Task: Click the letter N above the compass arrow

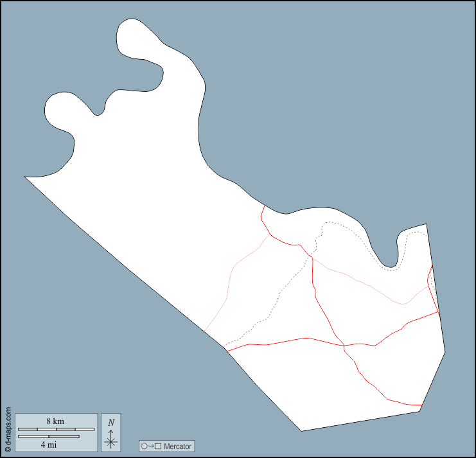Action: point(111,422)
